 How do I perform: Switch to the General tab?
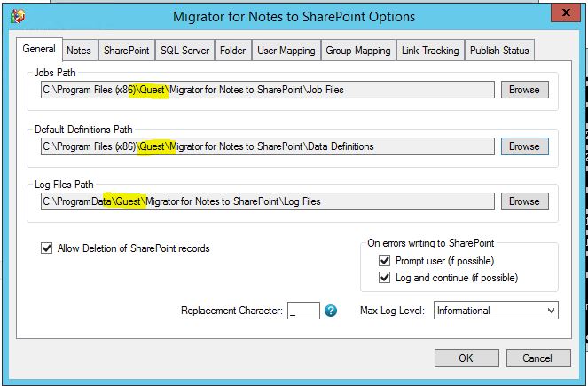[39, 49]
